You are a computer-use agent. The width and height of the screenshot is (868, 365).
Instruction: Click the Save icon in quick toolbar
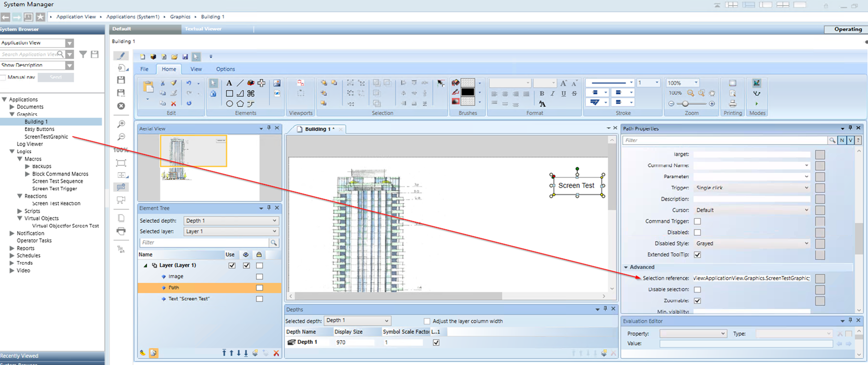tap(185, 57)
